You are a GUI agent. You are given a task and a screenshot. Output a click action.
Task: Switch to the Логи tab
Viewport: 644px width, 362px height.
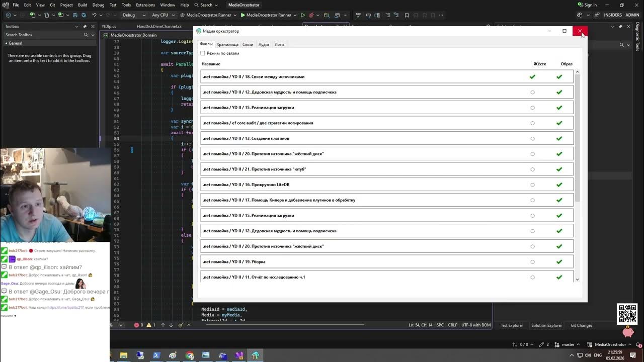point(279,45)
